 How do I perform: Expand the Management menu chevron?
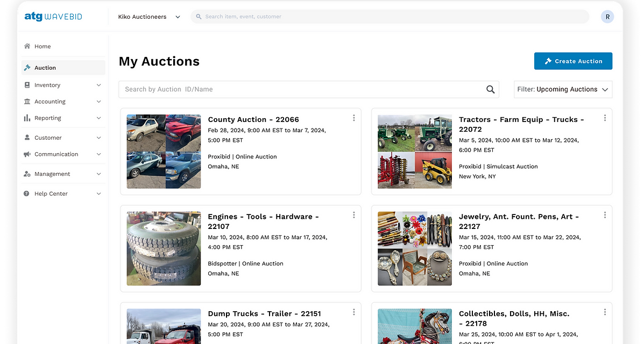[x=98, y=174]
